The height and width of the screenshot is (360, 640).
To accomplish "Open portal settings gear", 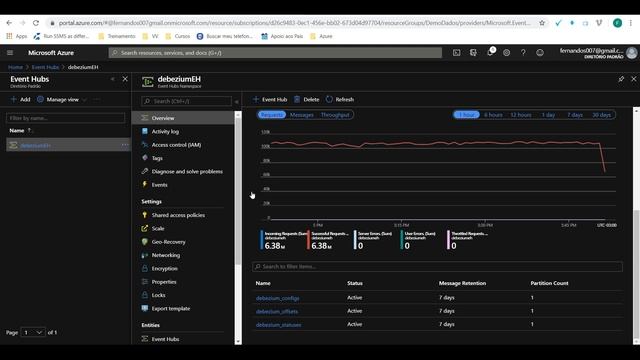I will coord(506,53).
